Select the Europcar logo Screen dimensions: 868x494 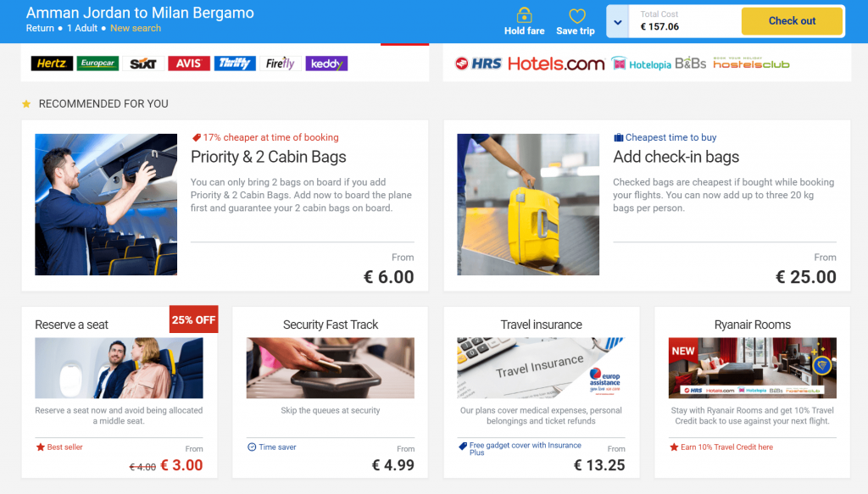point(97,64)
